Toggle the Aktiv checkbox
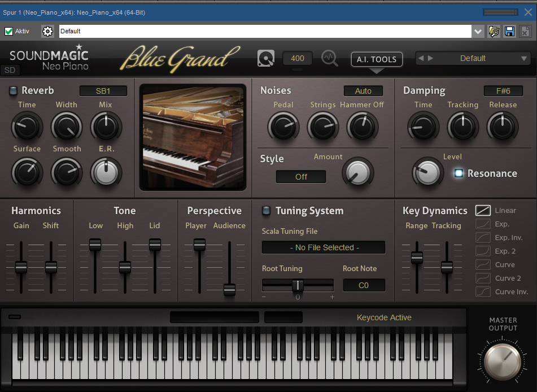Screen dimensions: 537x392 click(8, 32)
